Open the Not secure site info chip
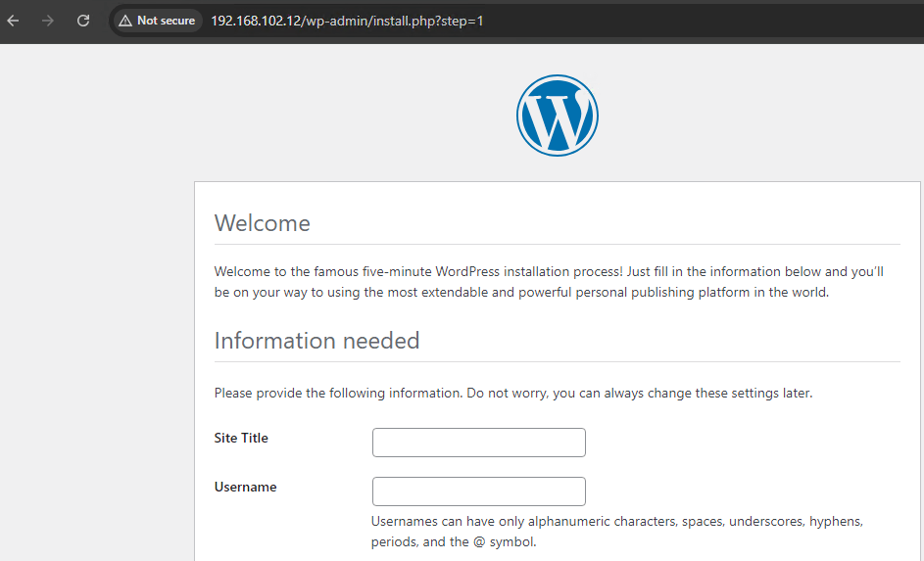This screenshot has height=561, width=924. (157, 21)
